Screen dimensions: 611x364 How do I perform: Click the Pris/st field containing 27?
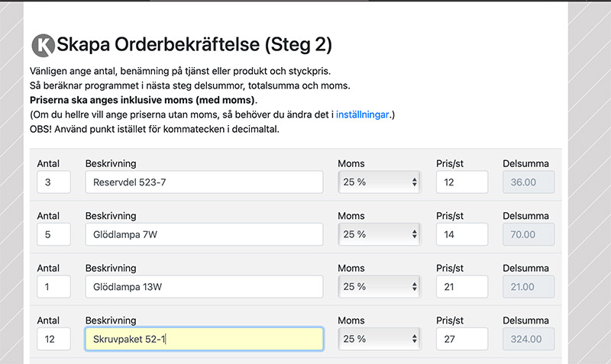[462, 339]
